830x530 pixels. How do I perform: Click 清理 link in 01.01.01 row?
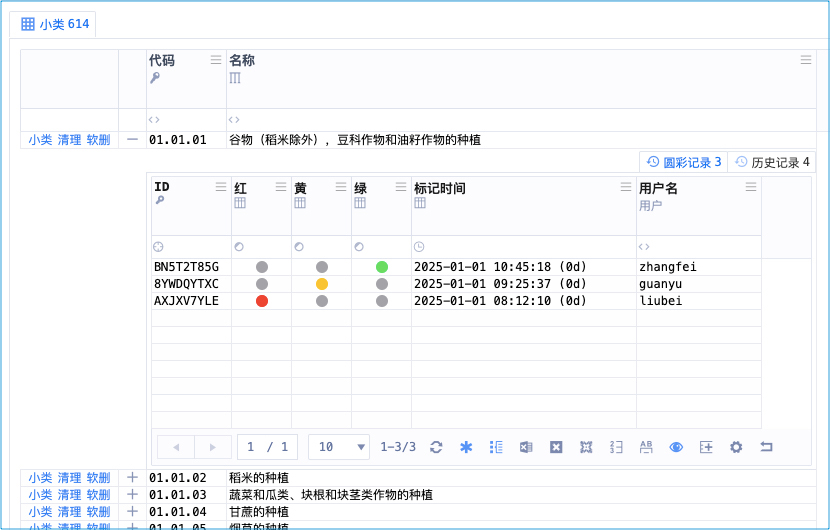pyautogui.click(x=69, y=140)
